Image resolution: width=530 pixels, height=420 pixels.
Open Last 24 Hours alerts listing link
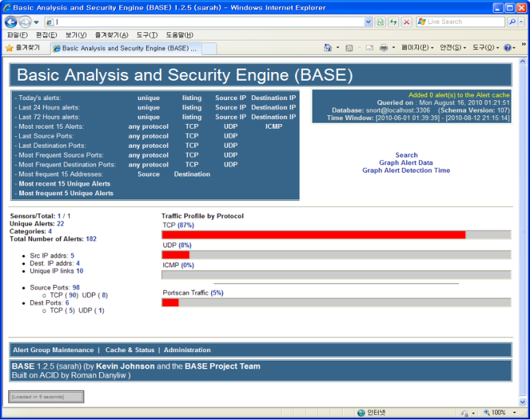[192, 108]
